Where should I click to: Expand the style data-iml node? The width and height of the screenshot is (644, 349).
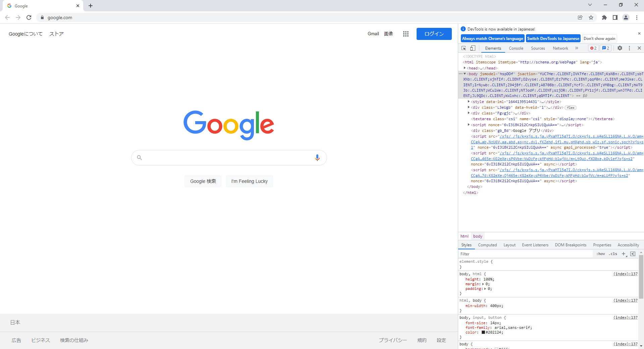click(x=469, y=102)
